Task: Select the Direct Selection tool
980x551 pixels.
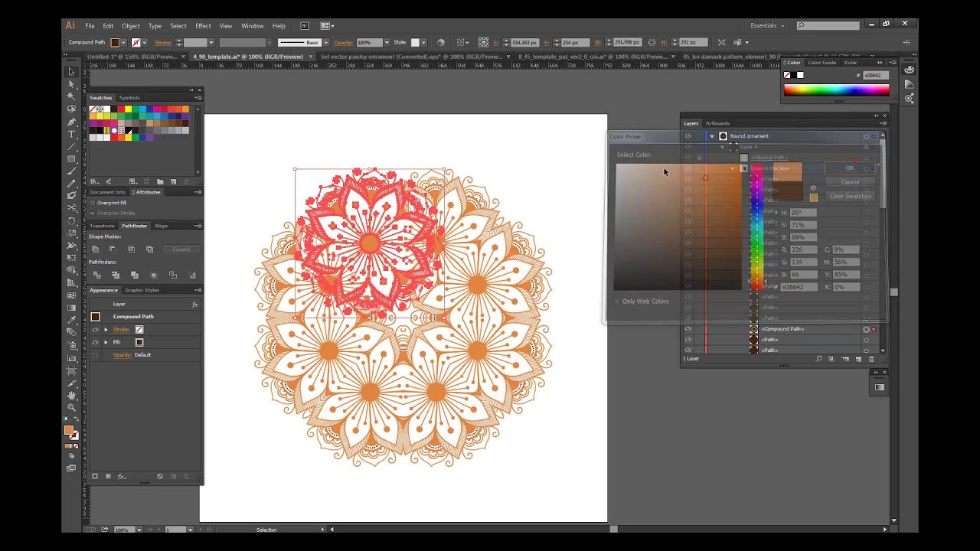Action: [72, 84]
